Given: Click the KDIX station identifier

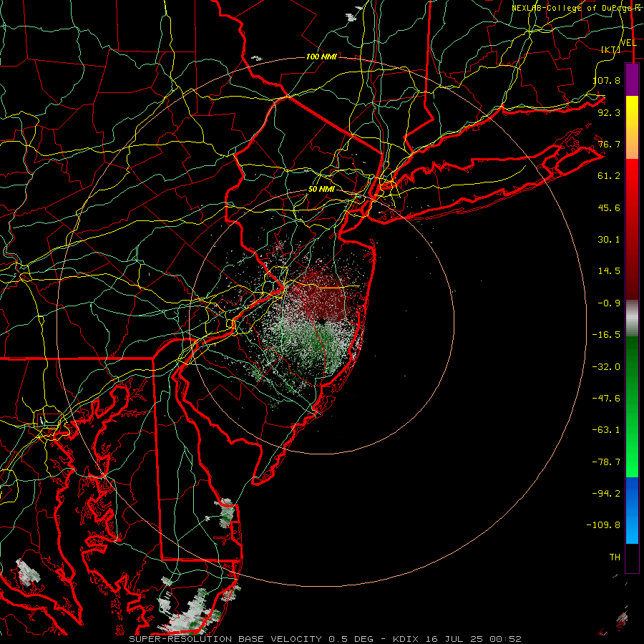Looking at the screenshot, I should point(407,639).
